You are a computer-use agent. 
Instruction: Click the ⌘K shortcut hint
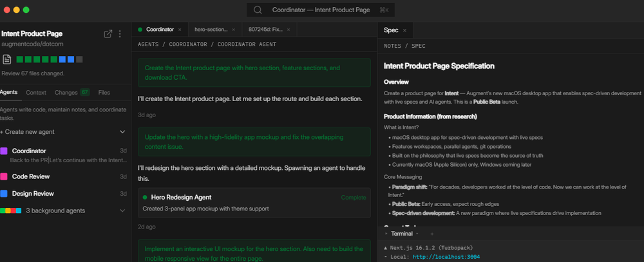coord(384,10)
